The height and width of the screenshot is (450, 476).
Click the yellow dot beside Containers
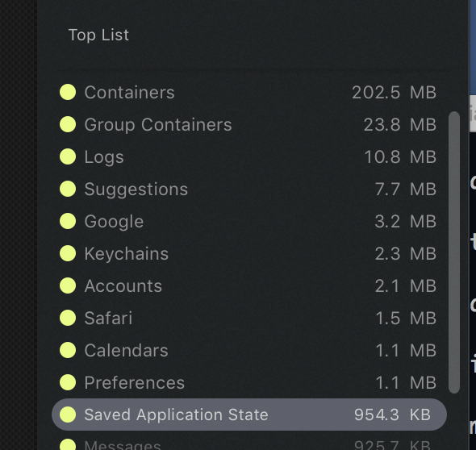pyautogui.click(x=68, y=92)
